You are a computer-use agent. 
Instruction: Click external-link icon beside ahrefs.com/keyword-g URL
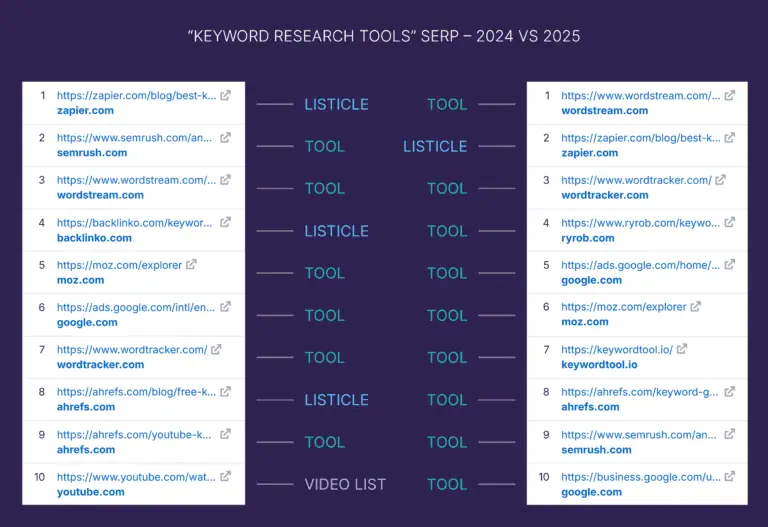click(730, 391)
